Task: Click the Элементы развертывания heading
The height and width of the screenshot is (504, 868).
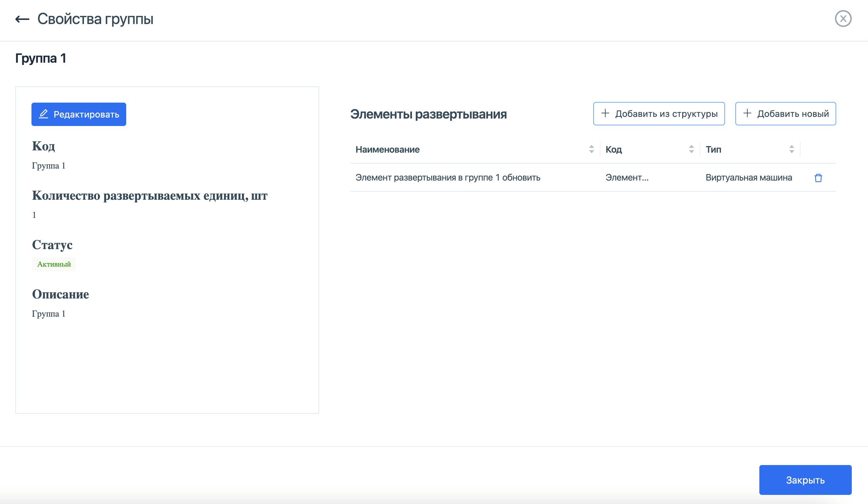Action: click(x=429, y=114)
